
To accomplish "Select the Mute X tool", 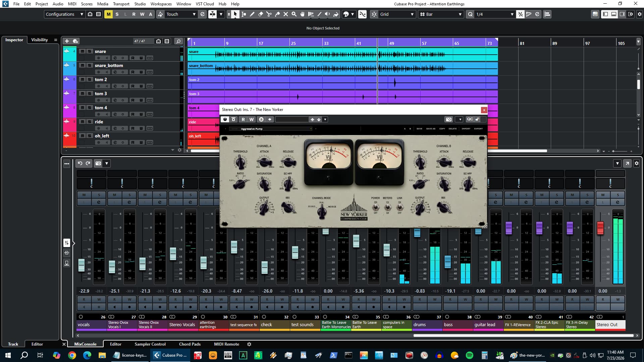I will pyautogui.click(x=285, y=14).
